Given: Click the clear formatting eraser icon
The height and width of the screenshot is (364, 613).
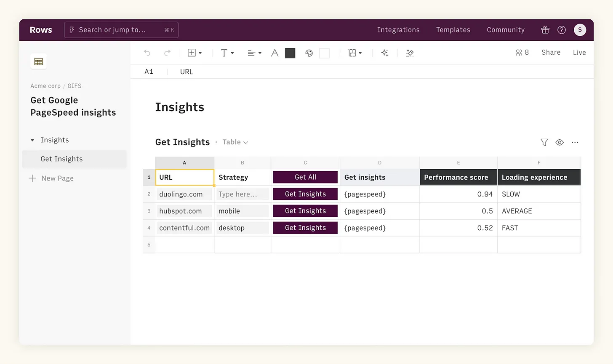Looking at the screenshot, I should 410,53.
